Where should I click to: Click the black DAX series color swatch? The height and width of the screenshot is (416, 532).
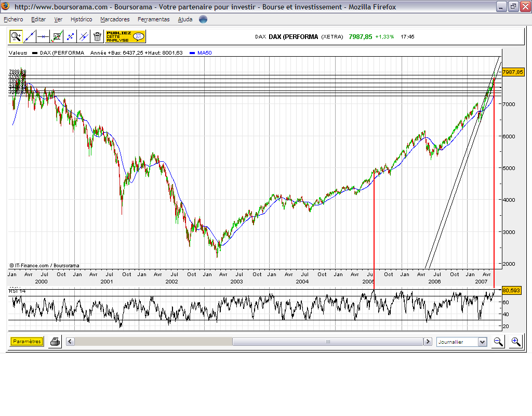pyautogui.click(x=35, y=53)
